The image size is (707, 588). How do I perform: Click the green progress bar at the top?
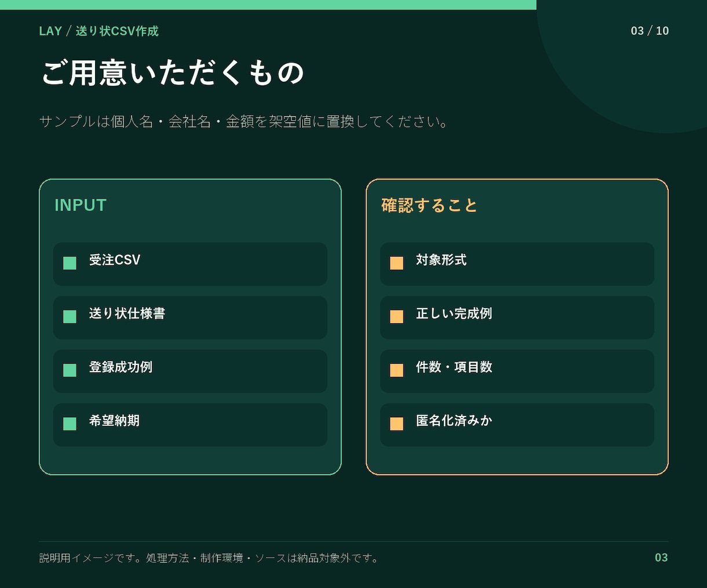(268, 5)
